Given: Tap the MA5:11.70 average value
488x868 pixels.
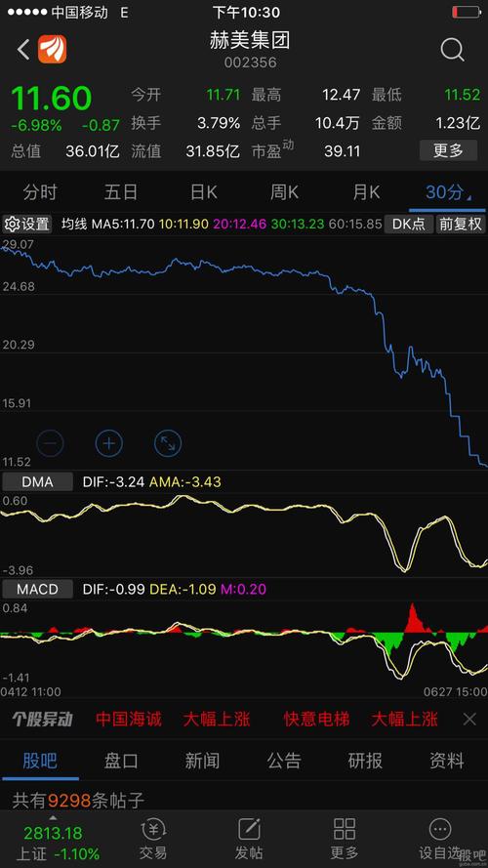Looking at the screenshot, I should [123, 225].
